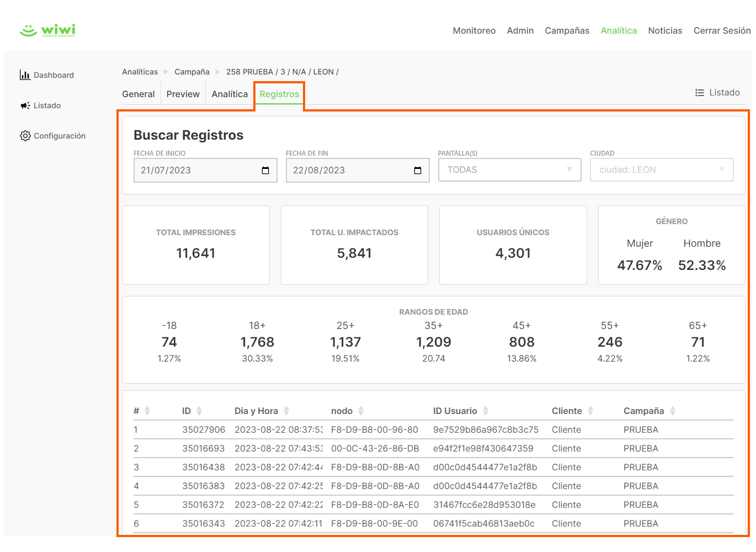Open the Pantalla(s) TODAS dropdown
This screenshot has height=552, width=756.
(x=510, y=170)
